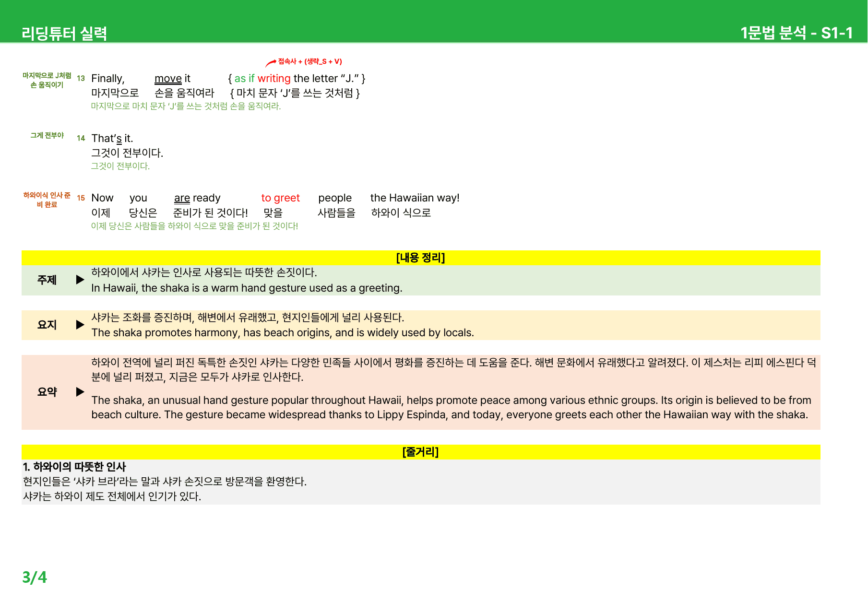Click the label 요약

pos(47,392)
